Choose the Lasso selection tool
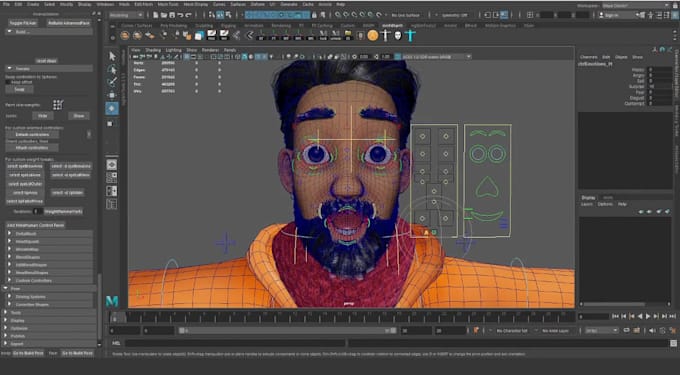Screen dimensions: 680x375 112,69
